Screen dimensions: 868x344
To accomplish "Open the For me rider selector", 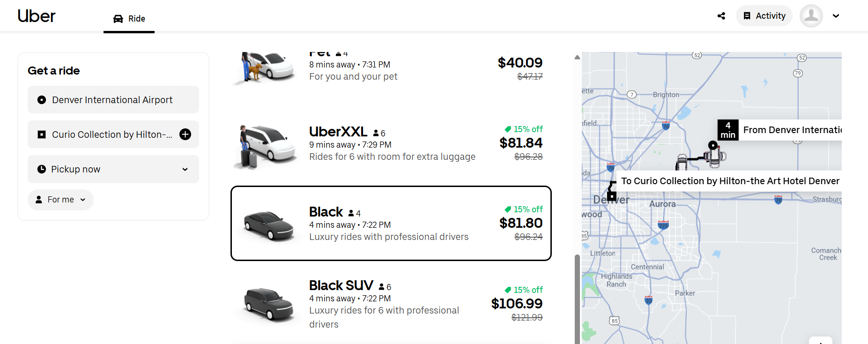I will [x=61, y=200].
